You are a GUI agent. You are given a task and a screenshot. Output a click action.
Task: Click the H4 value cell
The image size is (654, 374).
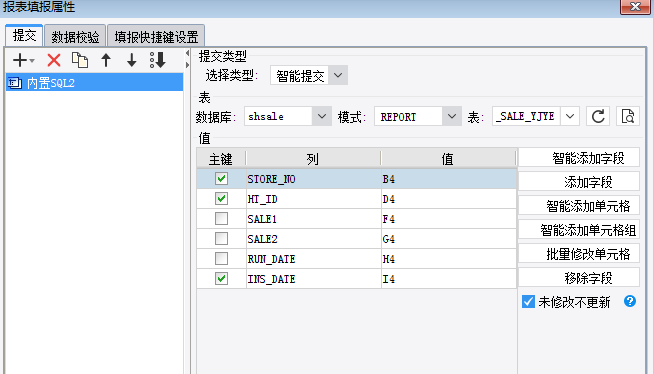point(449,259)
